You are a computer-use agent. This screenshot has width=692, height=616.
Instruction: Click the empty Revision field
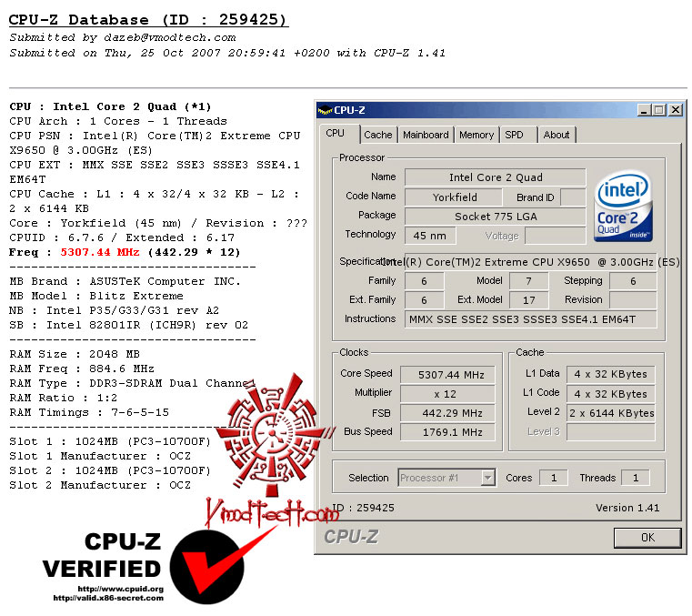pos(633,300)
